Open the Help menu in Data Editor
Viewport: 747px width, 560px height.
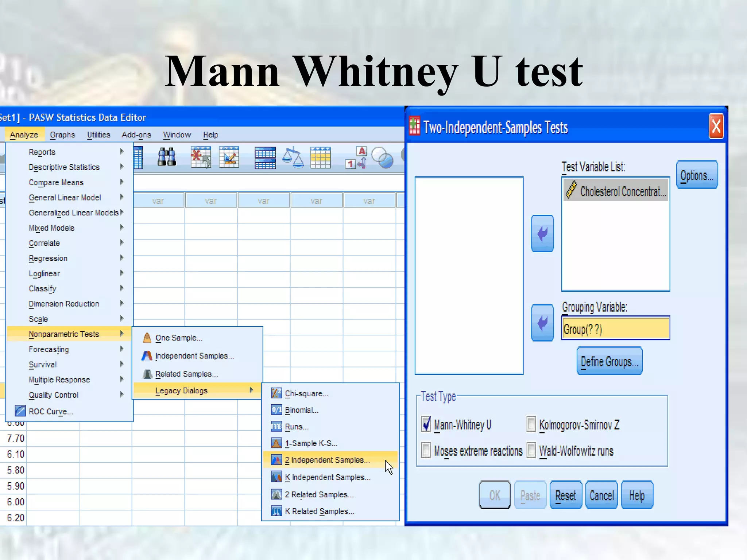click(210, 135)
